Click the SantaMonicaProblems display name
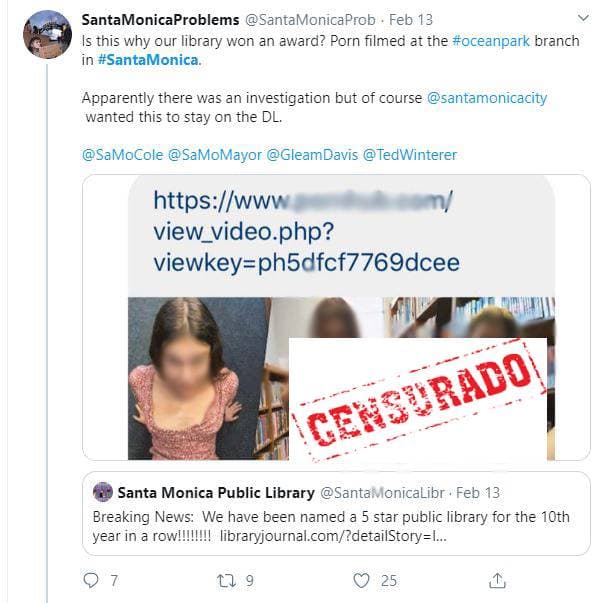 160,20
